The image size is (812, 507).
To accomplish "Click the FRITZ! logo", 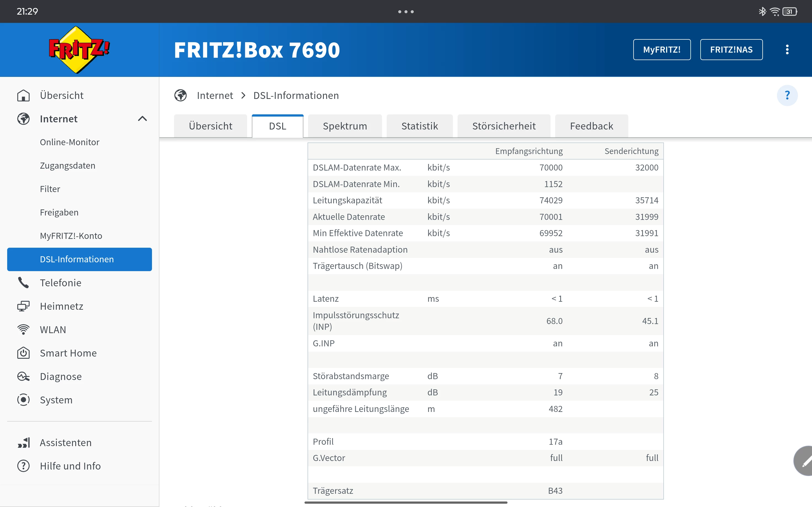I will [x=79, y=50].
